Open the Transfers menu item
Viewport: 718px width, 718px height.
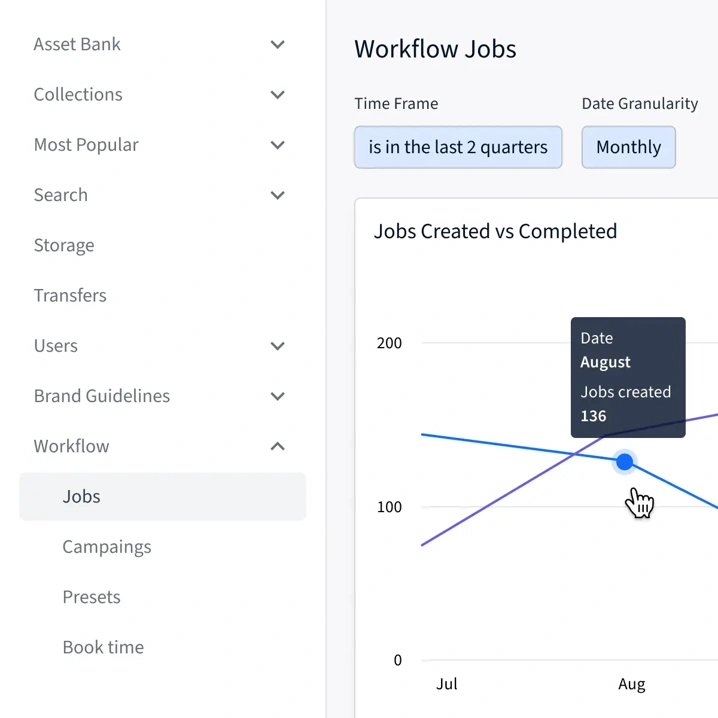(70, 295)
